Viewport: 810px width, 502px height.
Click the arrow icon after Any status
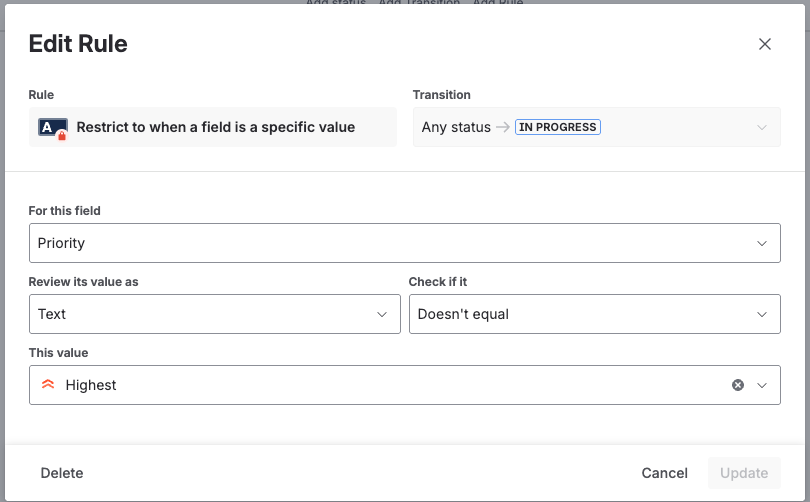503,128
